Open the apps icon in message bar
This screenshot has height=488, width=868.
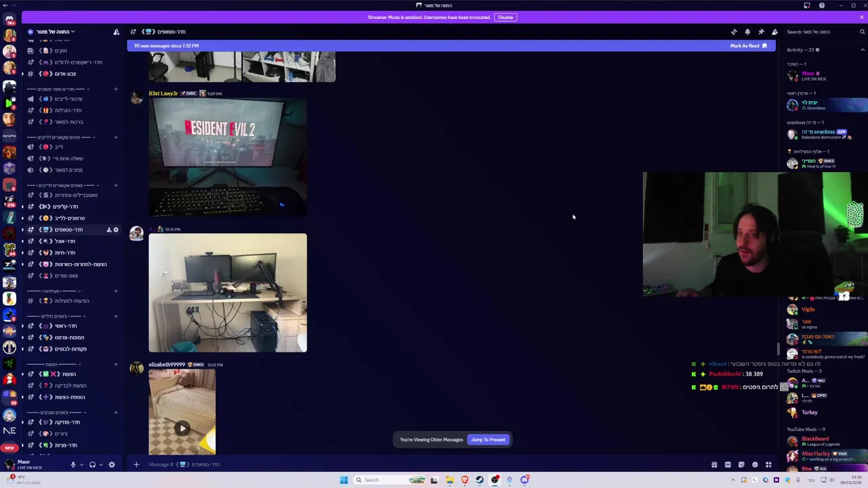tap(768, 464)
